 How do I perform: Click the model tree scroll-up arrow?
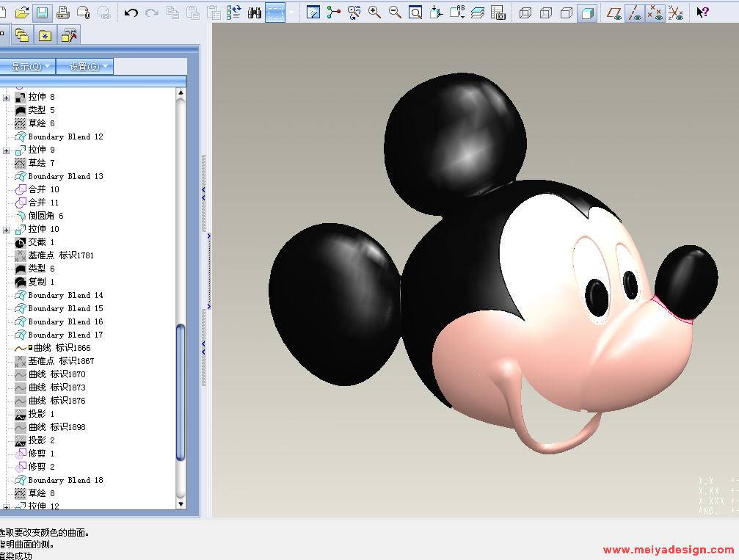pyautogui.click(x=181, y=93)
